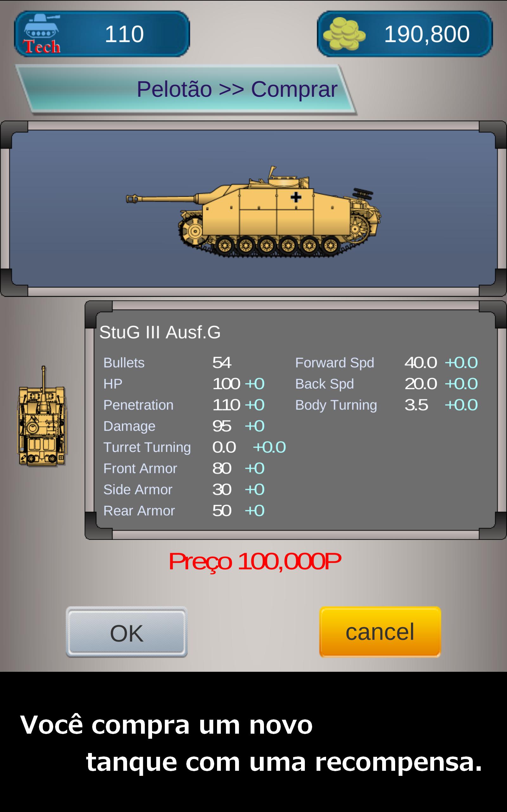Select the Pelotão >> Comprar header banner
Screen dimensions: 507x812
click(186, 89)
